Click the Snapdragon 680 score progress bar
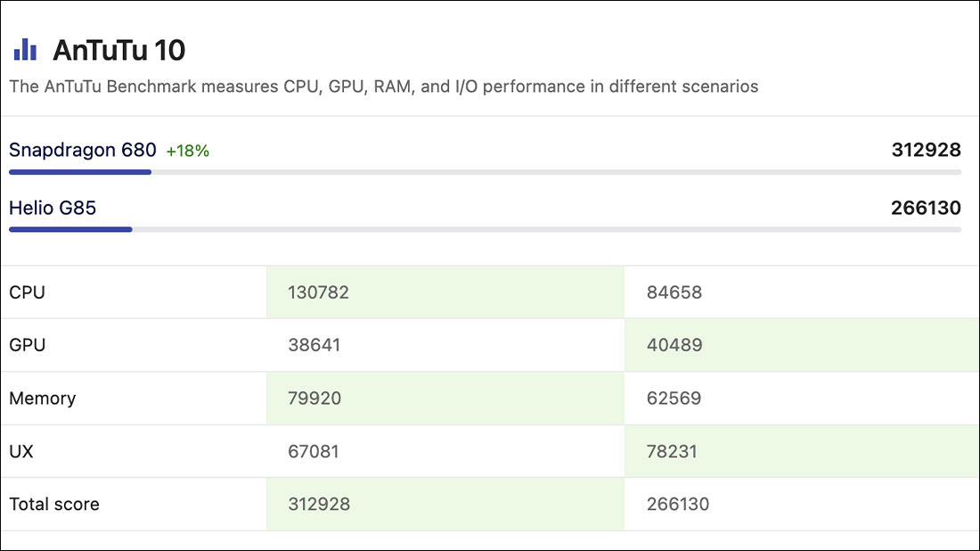The image size is (980, 551). 485,172
